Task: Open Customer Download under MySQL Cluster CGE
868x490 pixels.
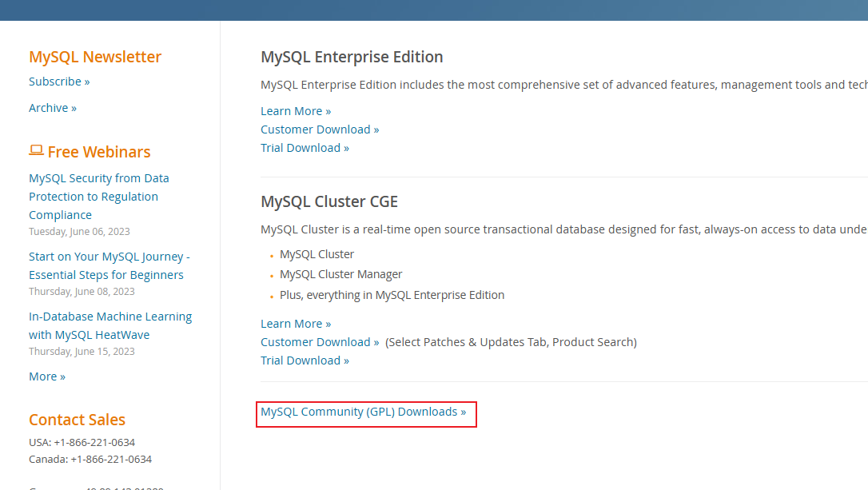Action: pos(320,342)
